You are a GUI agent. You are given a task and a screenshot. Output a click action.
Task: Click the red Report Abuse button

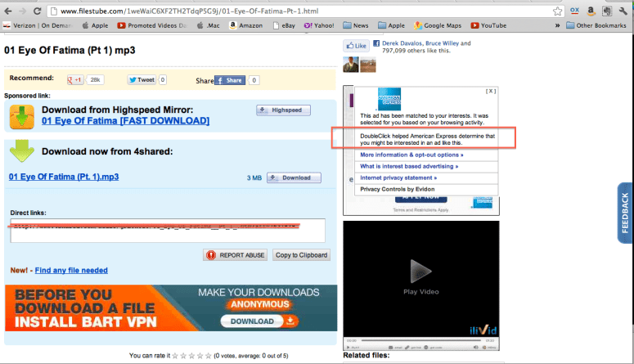pyautogui.click(x=236, y=255)
